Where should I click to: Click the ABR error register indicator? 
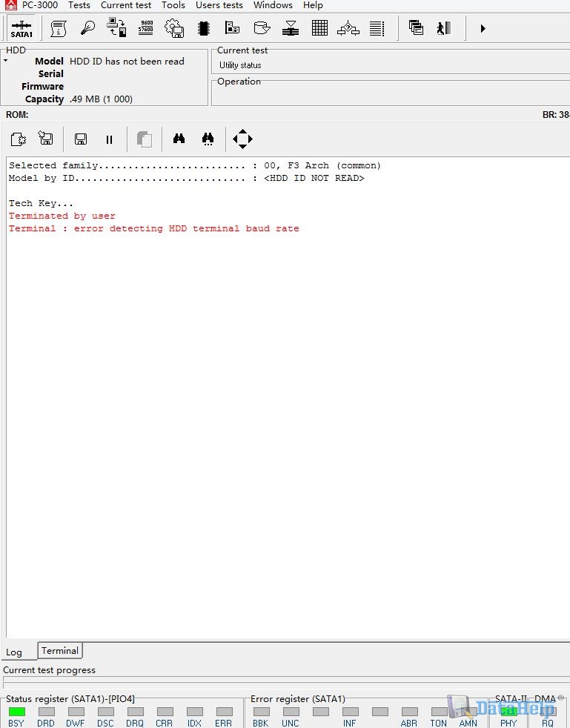click(409, 711)
